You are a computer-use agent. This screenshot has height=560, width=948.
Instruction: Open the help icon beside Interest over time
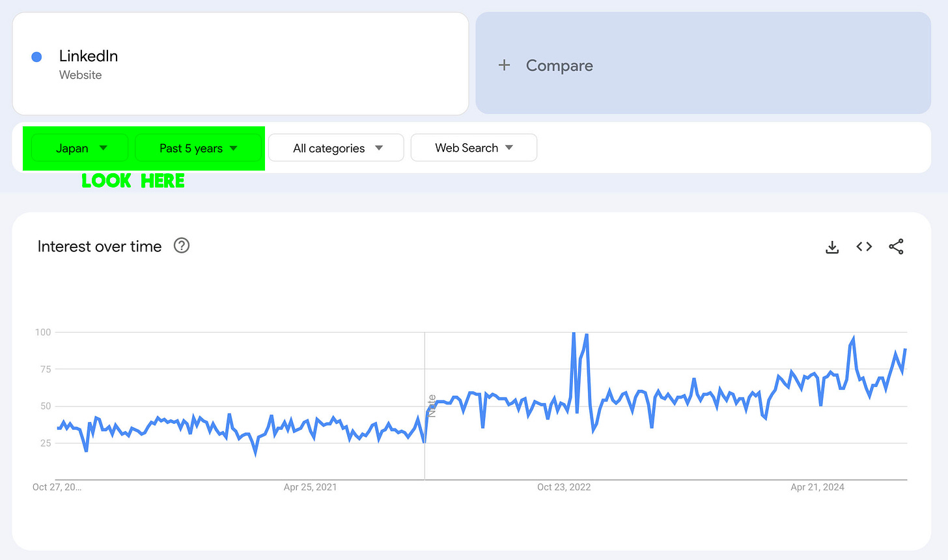tap(182, 245)
